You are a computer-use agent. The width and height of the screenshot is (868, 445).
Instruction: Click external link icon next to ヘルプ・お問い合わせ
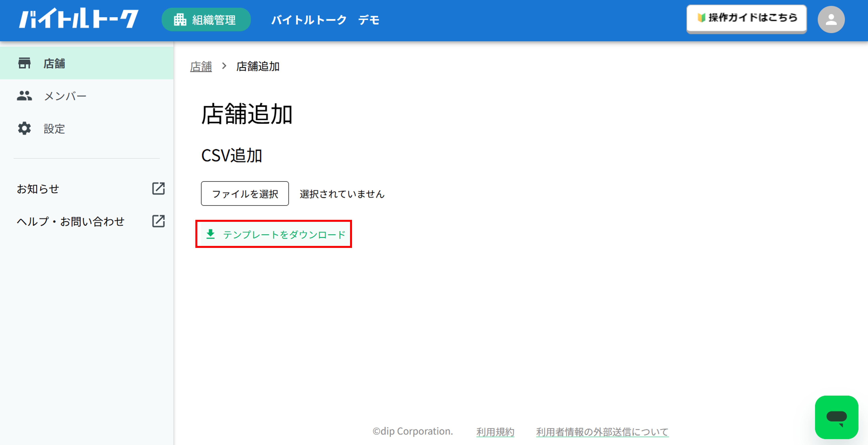click(158, 221)
